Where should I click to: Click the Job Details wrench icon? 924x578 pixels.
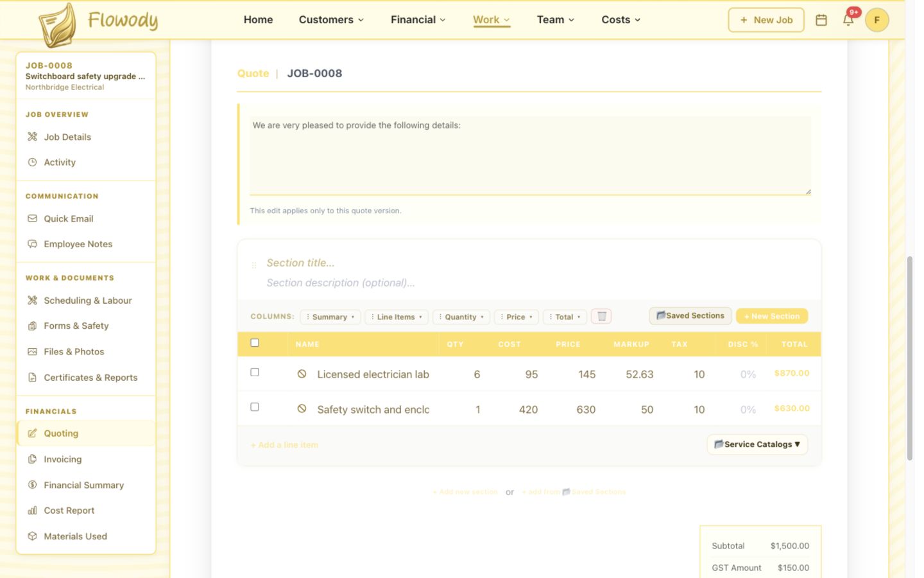point(32,137)
